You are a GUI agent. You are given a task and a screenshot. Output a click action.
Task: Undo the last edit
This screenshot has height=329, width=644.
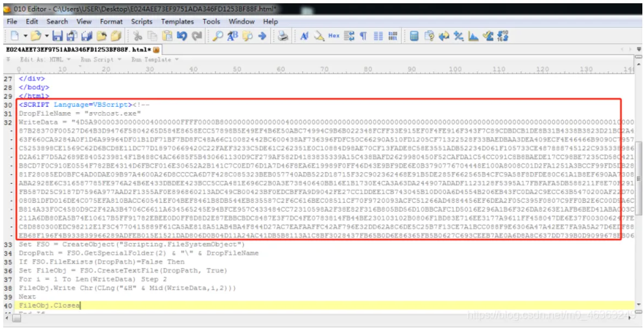[x=182, y=36]
